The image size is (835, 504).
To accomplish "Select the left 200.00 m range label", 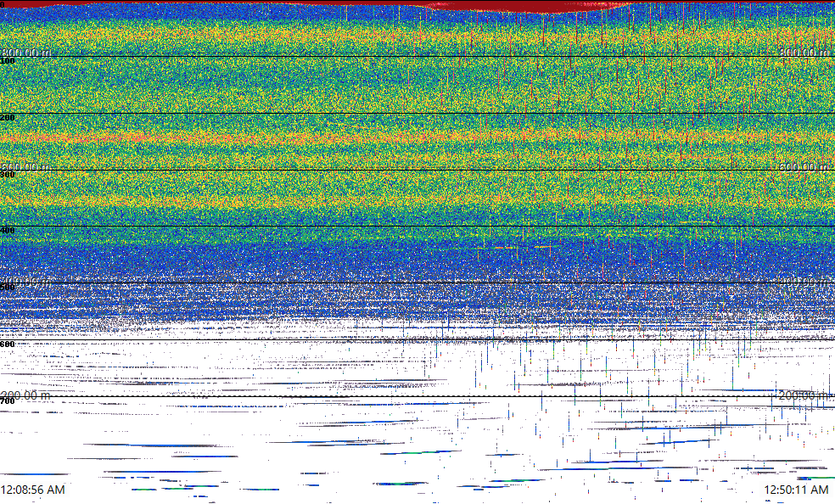I will pos(26,395).
